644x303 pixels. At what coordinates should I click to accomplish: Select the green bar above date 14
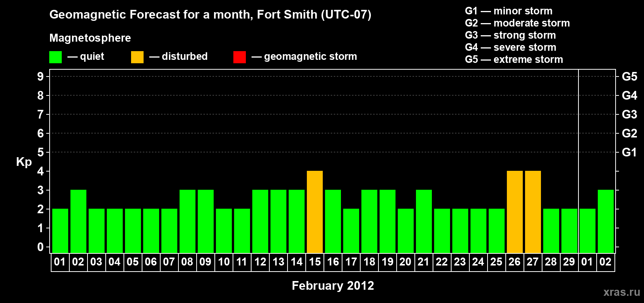(297, 222)
